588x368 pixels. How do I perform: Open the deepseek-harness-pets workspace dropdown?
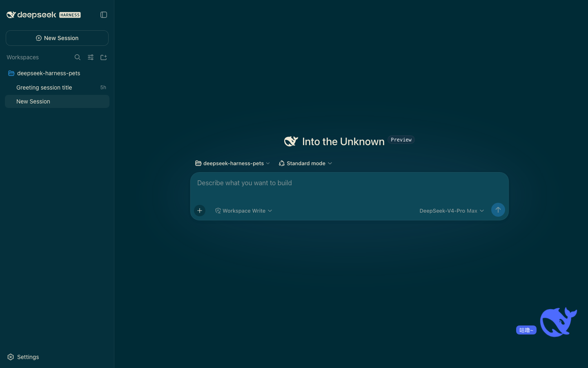[x=232, y=163]
